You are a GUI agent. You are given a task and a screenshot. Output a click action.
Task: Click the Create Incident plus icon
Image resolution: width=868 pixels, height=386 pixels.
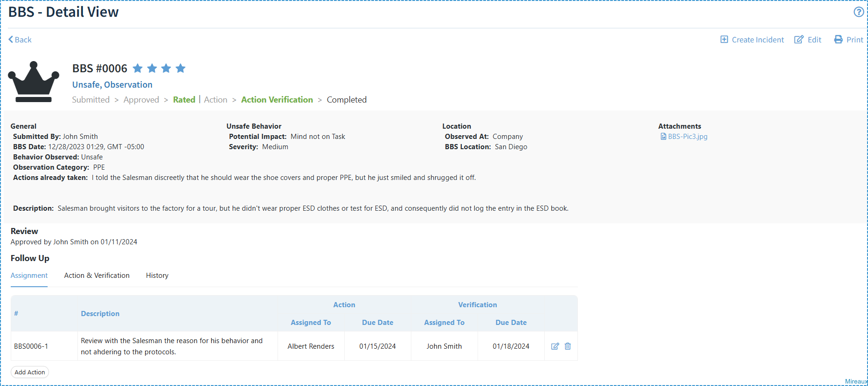click(724, 40)
